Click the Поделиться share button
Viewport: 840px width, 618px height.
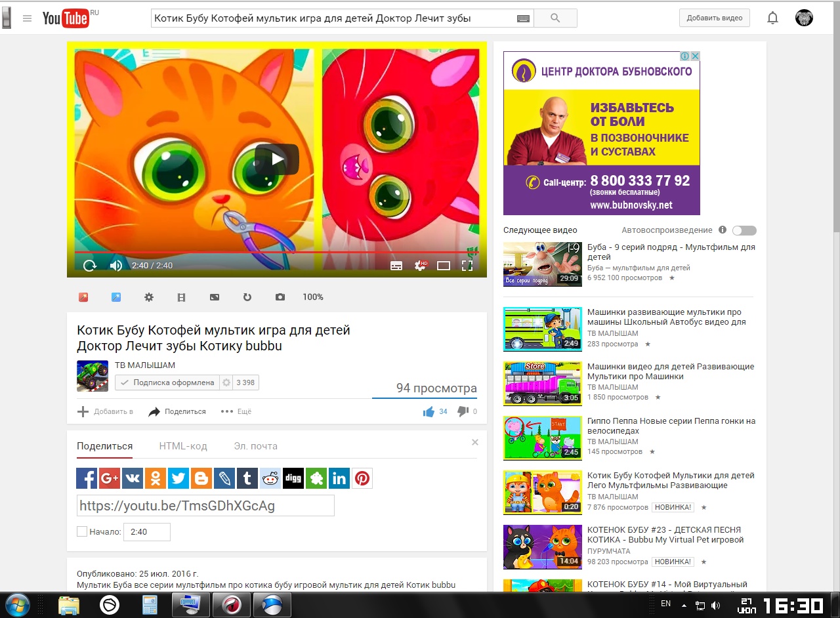coord(177,411)
